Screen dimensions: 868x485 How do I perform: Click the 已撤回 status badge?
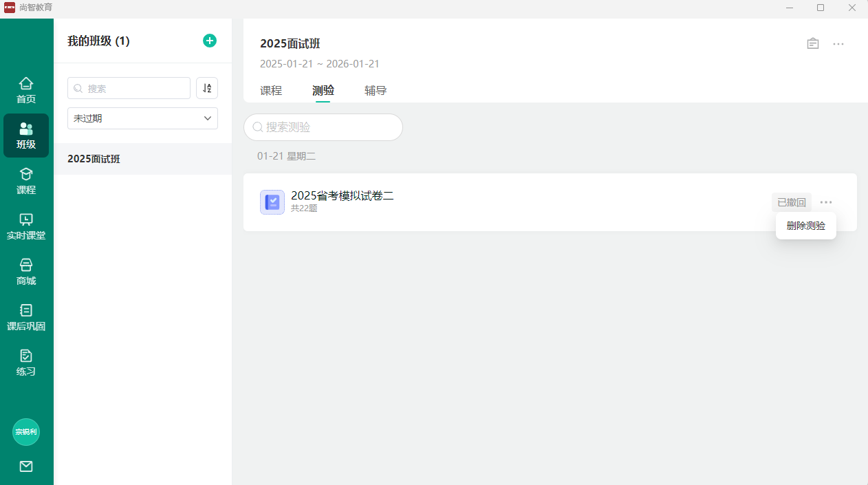791,202
